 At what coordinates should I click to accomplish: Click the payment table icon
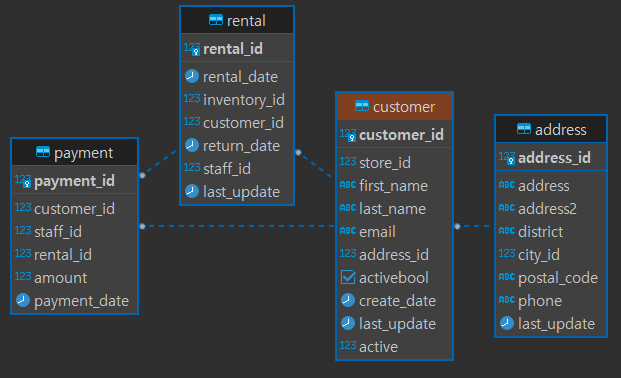43,152
